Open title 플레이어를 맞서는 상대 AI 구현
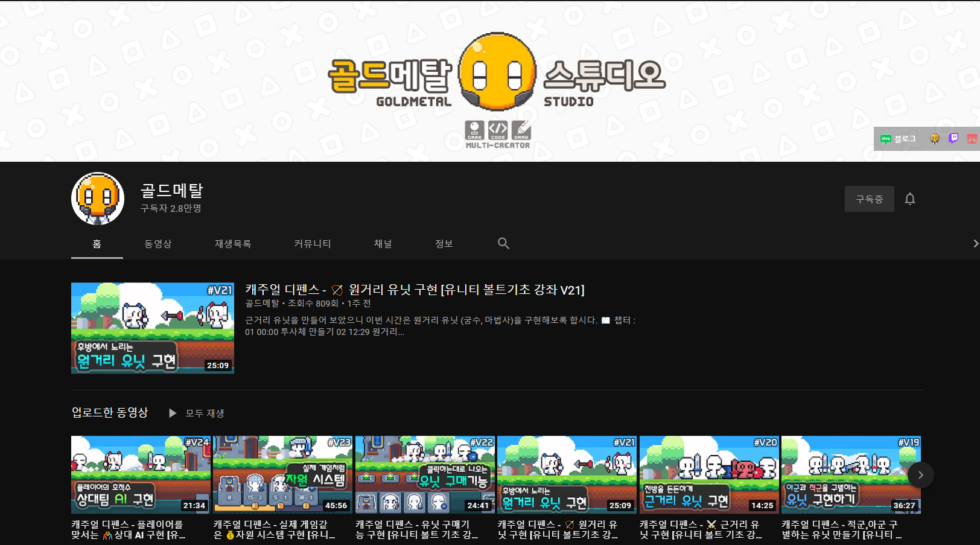This screenshot has width=980, height=545. (128, 529)
